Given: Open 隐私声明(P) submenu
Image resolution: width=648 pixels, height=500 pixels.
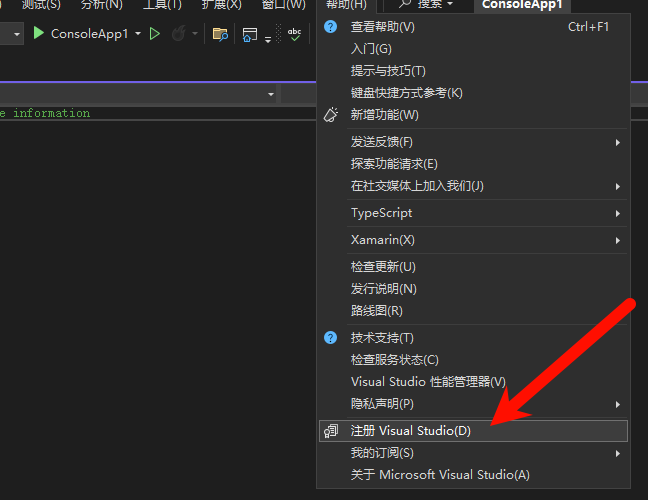Looking at the screenshot, I should 473,403.
